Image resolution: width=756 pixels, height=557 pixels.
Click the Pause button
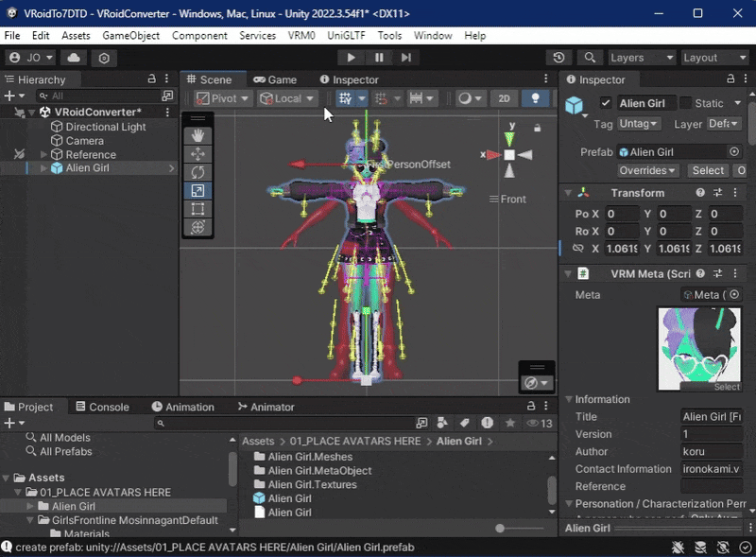pyautogui.click(x=379, y=58)
